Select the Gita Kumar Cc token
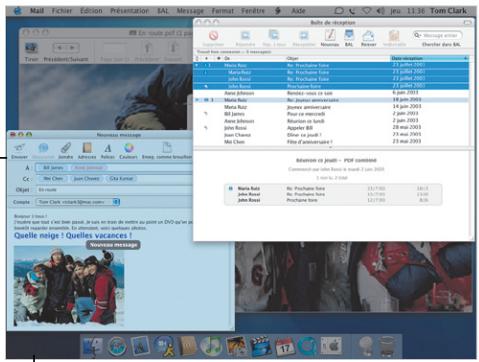 (x=121, y=179)
